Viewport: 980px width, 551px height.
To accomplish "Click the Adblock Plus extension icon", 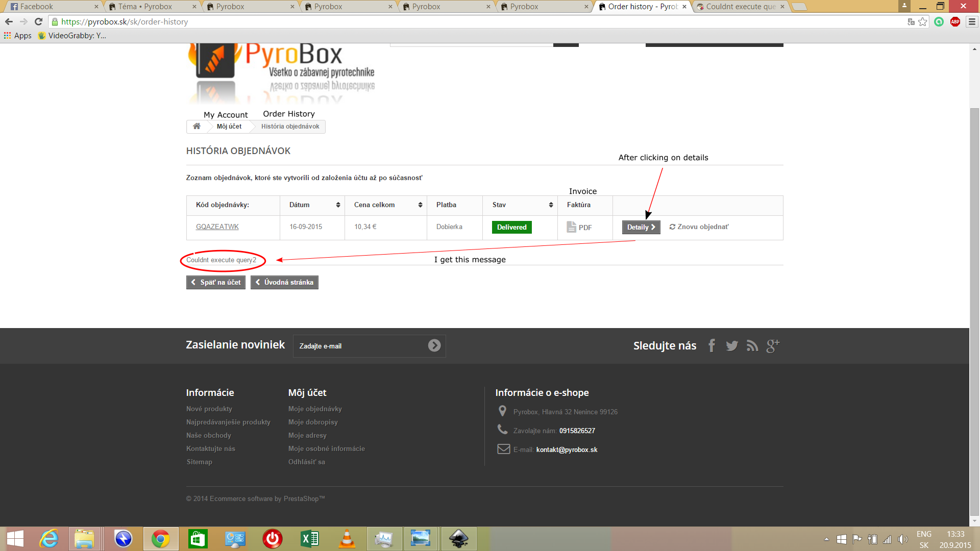I will (x=955, y=21).
